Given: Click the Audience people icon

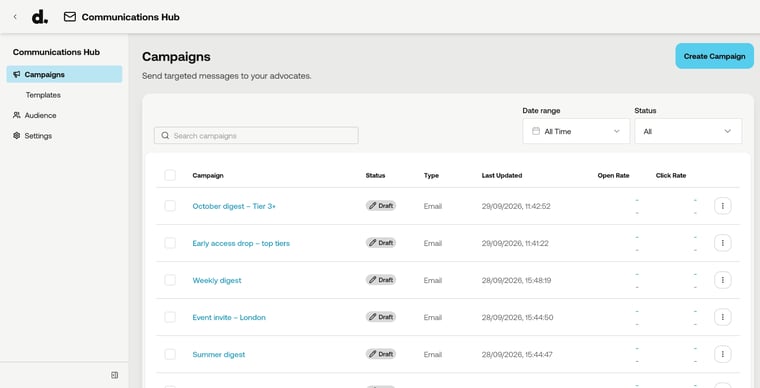Looking at the screenshot, I should [x=16, y=115].
